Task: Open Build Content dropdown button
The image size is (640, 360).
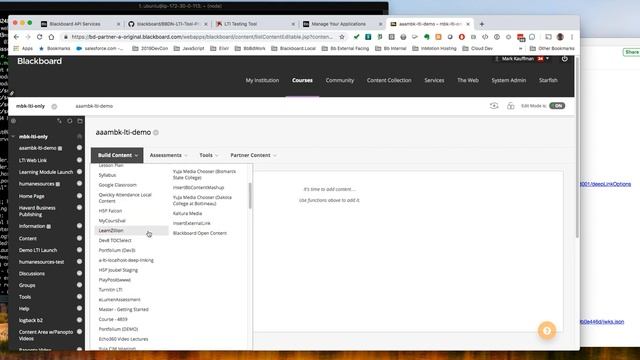Action: [117, 155]
